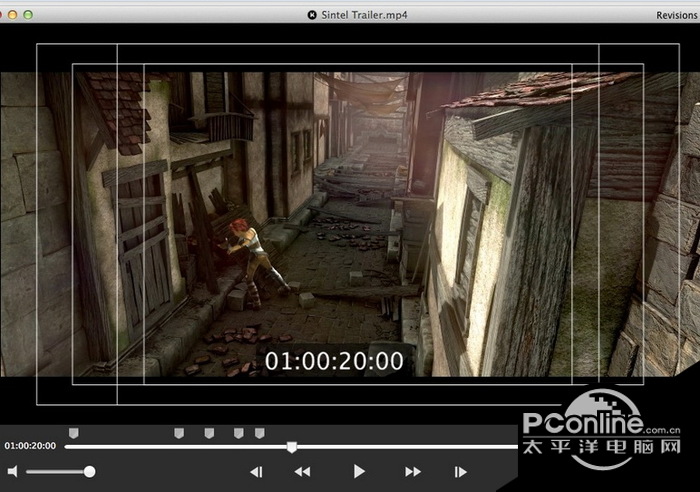Step back one frame
The height and width of the screenshot is (492, 700).
pos(257,472)
